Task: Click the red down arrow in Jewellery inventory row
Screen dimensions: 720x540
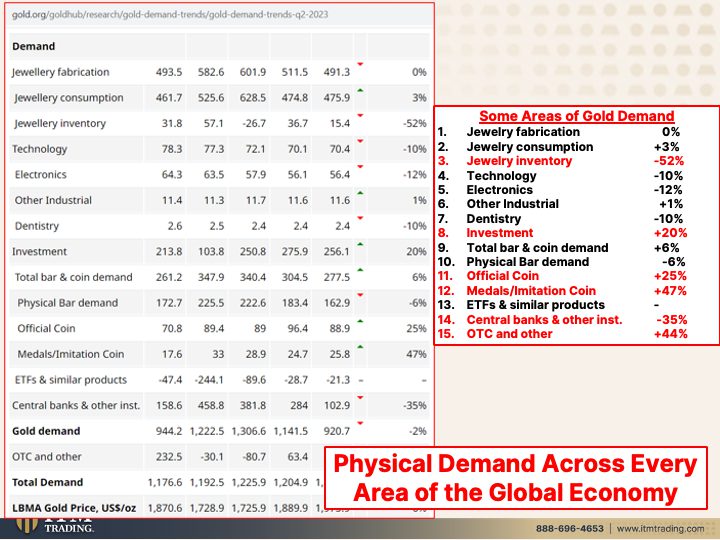Action: (x=360, y=116)
